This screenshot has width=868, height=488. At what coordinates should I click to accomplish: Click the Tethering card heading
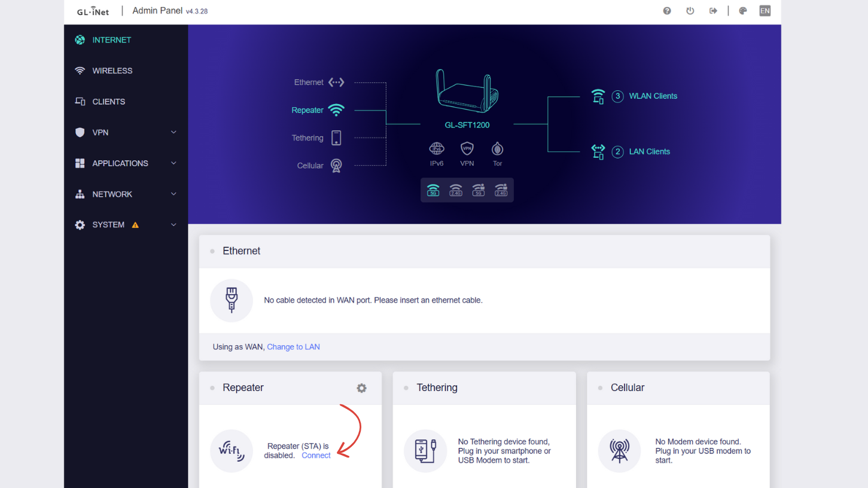437,388
